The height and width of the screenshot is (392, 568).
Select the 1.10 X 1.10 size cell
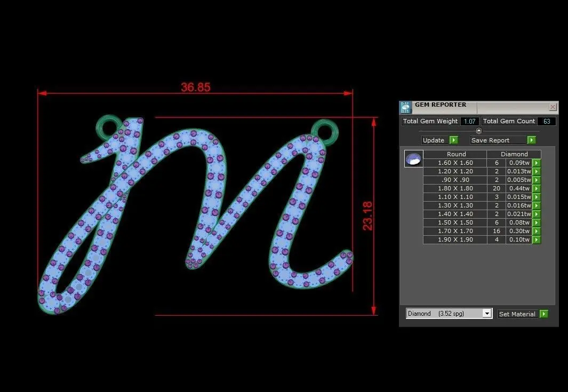[455, 197]
